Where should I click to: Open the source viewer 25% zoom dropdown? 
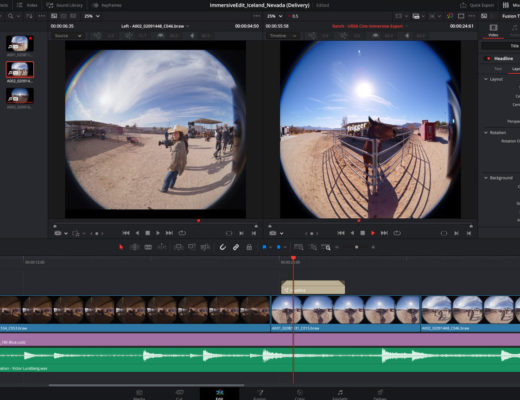92,16
